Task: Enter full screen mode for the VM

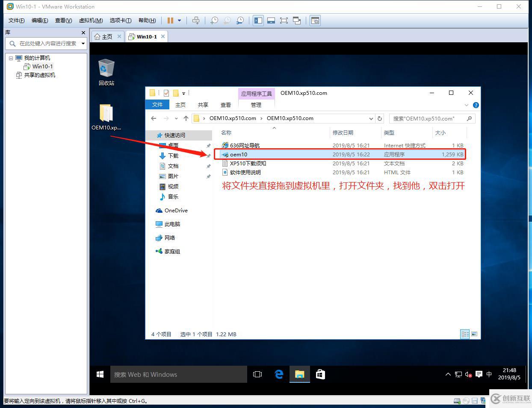Action: point(284,20)
